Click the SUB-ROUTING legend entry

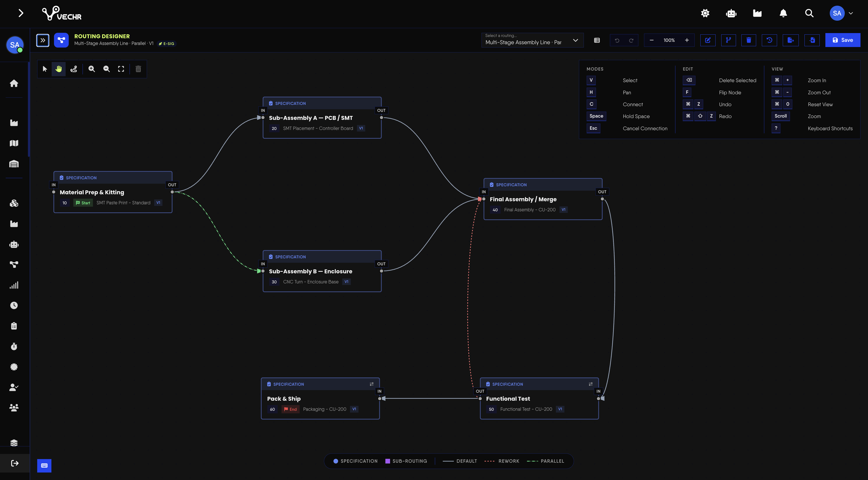point(406,461)
